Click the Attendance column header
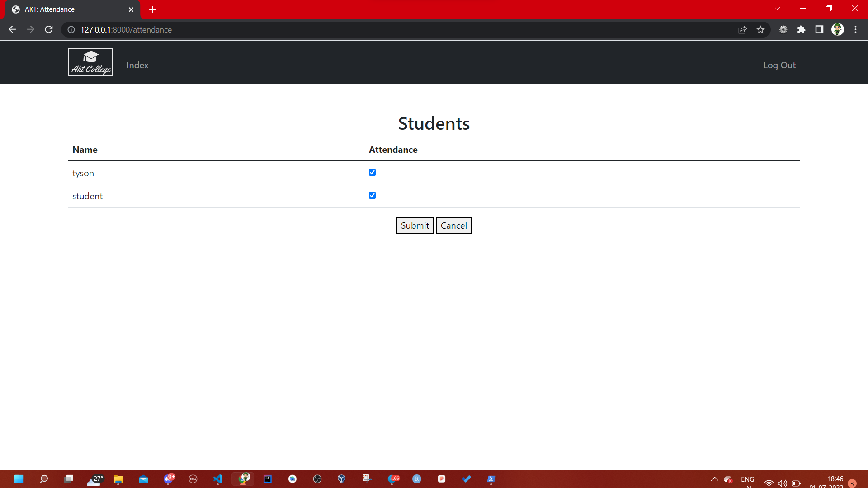Screen dimensions: 868x488 393,150
